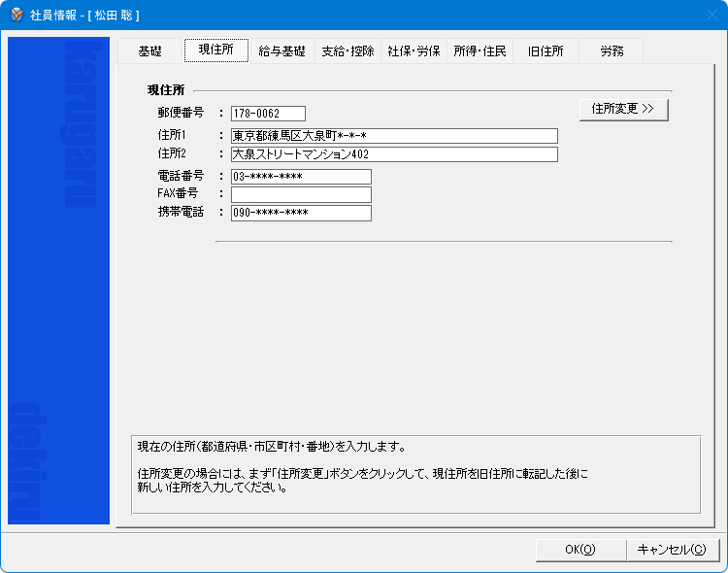This screenshot has height=573, width=728.
Task: Click the キャンセル(C) button
Action: [671, 550]
